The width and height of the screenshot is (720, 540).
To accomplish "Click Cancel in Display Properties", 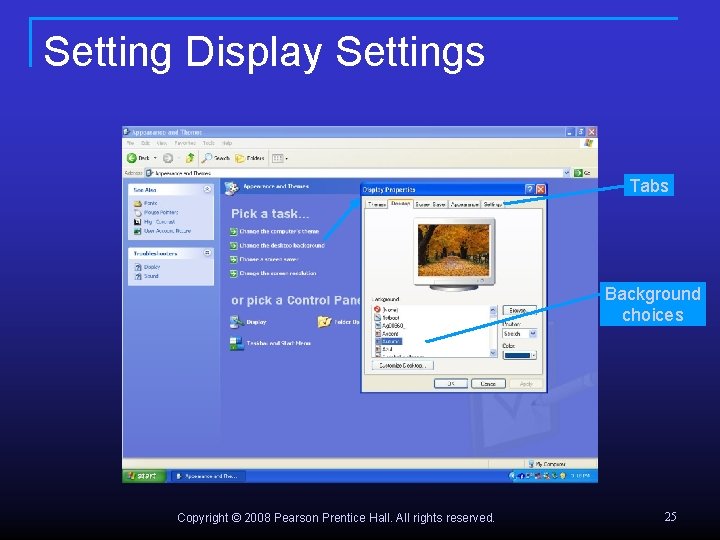I will (x=488, y=383).
